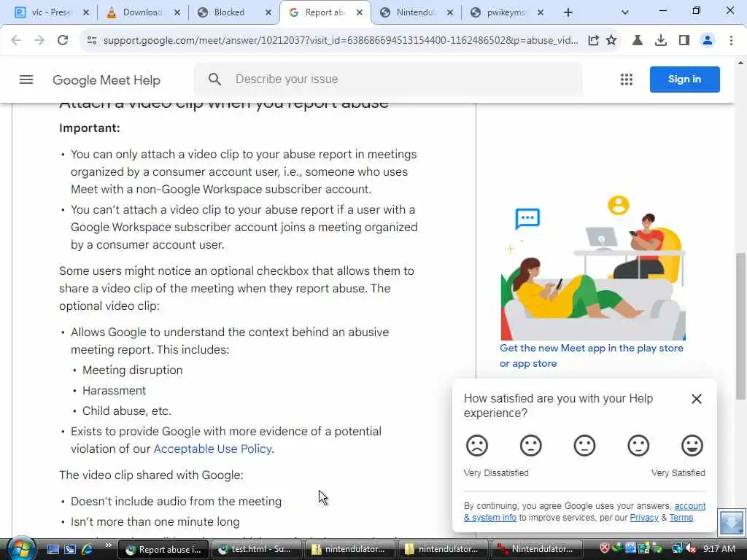Switch to the Download tab
The image size is (747, 560).
(142, 12)
